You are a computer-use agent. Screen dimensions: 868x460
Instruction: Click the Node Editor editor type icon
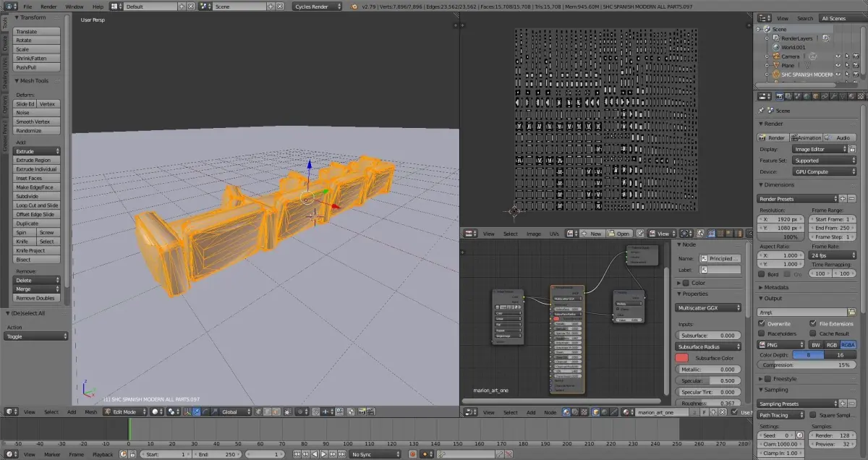pos(471,412)
